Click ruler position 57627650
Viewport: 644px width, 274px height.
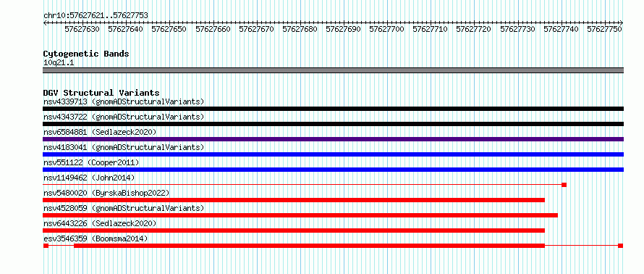click(169, 29)
